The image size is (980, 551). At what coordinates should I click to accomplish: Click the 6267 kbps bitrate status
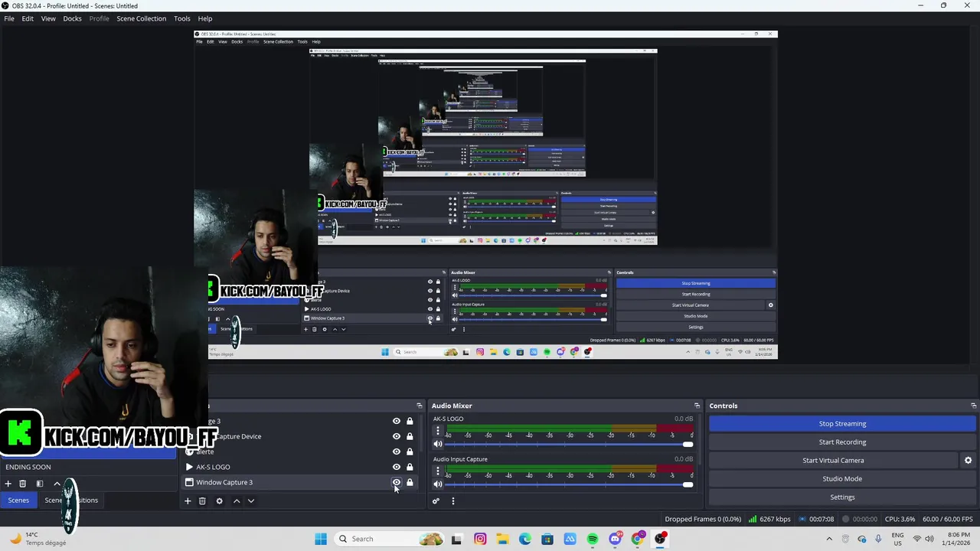[769, 519]
